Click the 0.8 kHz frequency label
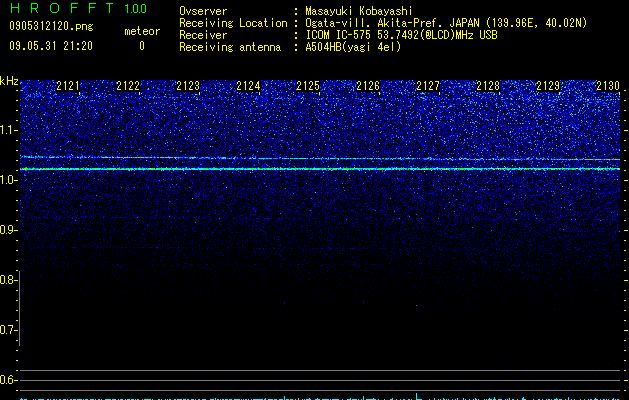This screenshot has width=629, height=400. click(x=8, y=280)
